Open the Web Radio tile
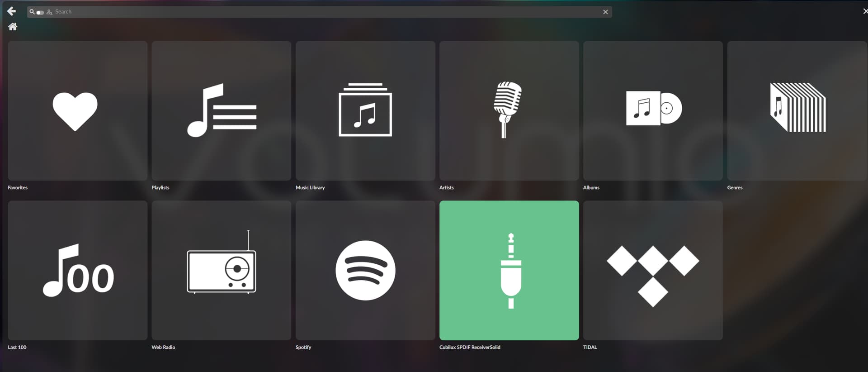The width and height of the screenshot is (868, 372). [x=221, y=270]
